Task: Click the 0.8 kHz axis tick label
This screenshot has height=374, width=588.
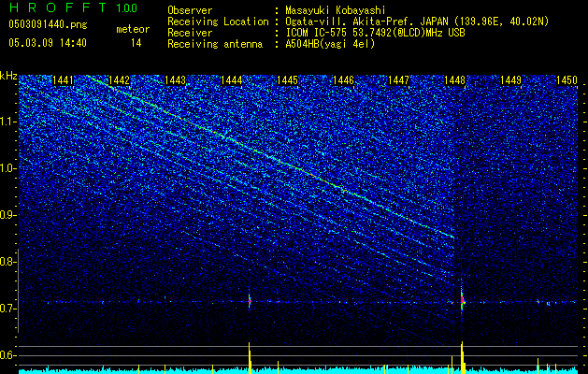Action: click(x=7, y=262)
